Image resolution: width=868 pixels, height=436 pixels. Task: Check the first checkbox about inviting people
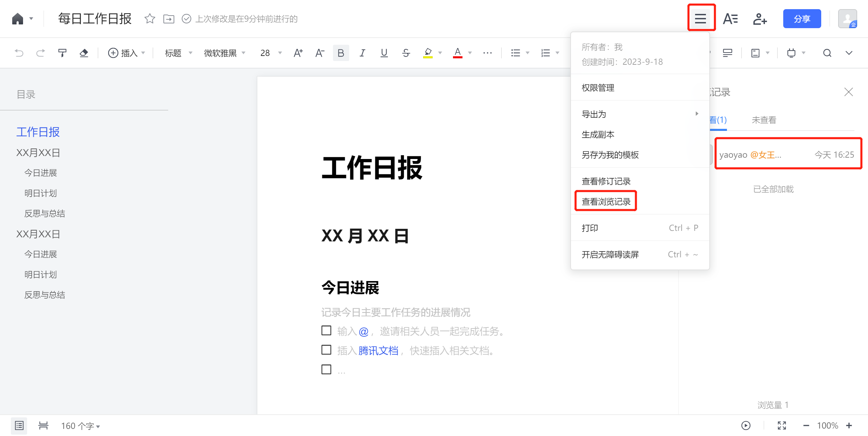326,330
